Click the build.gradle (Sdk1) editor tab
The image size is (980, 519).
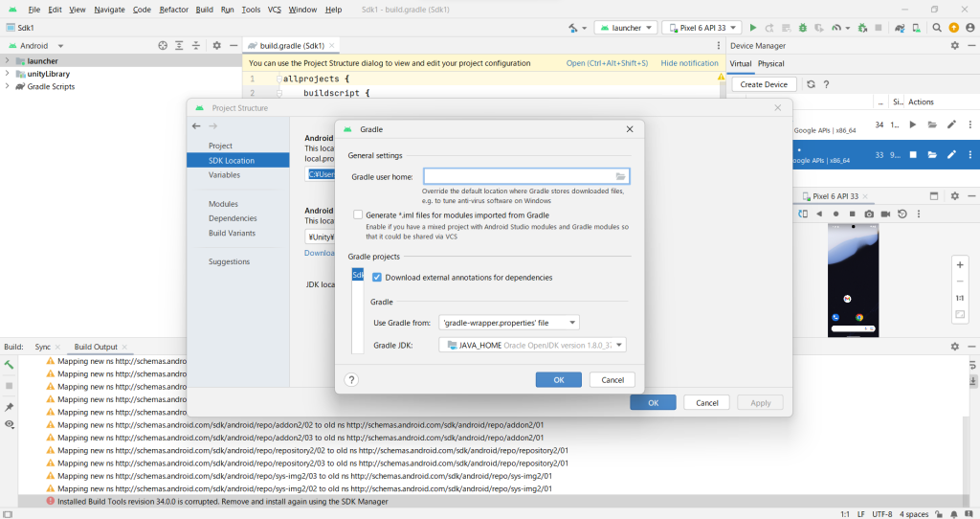click(292, 46)
